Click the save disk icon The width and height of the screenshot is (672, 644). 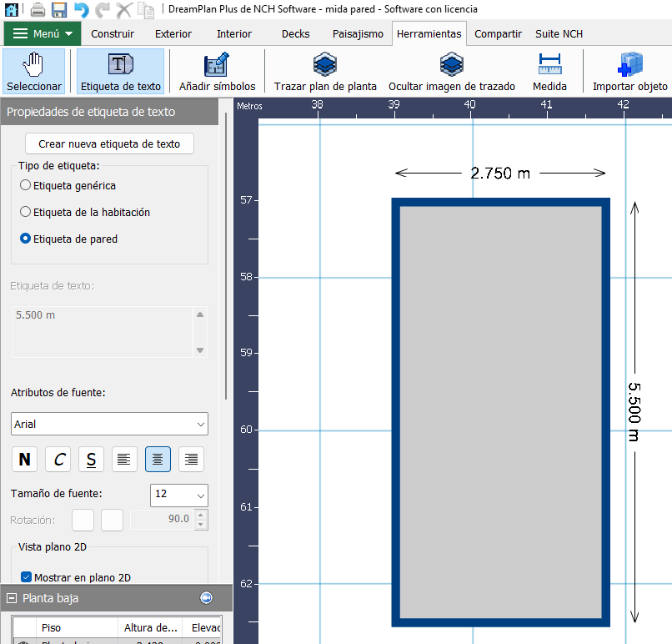pyautogui.click(x=59, y=10)
